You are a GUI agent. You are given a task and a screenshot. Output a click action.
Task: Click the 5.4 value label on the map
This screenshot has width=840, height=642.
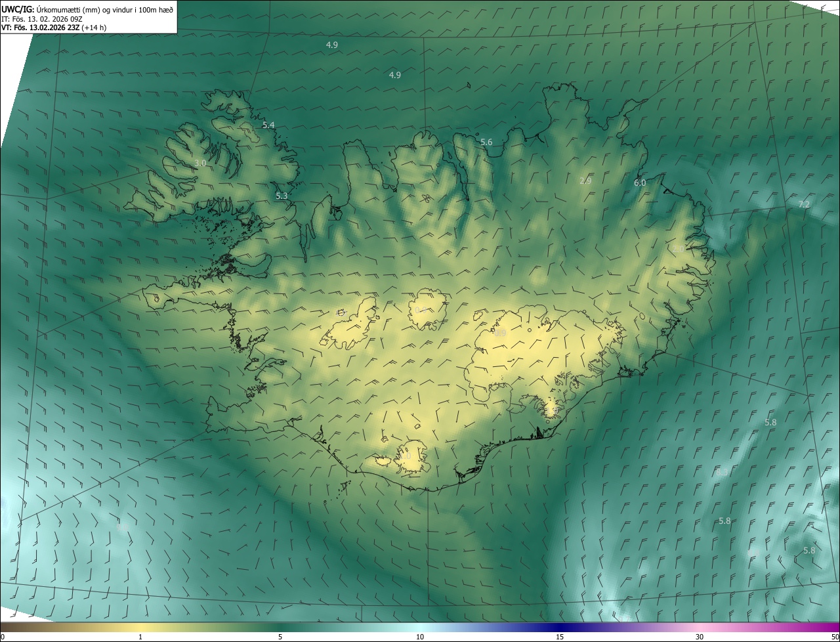pos(268,125)
